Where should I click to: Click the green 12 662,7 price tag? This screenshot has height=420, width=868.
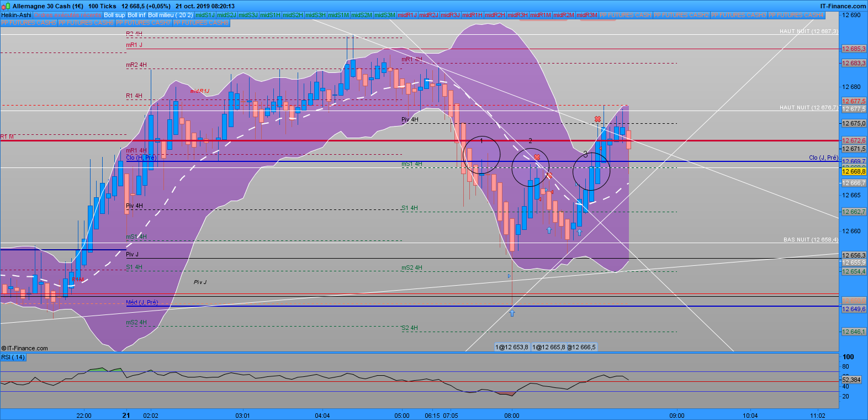(854, 212)
